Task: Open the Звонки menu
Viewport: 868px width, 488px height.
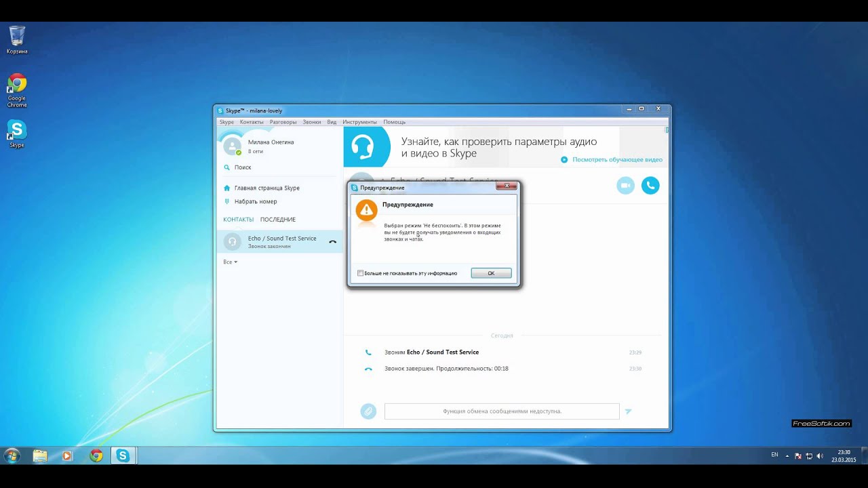Action: (x=312, y=122)
